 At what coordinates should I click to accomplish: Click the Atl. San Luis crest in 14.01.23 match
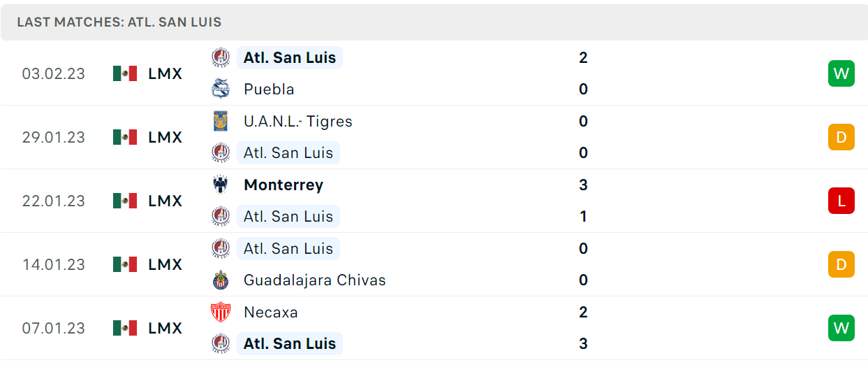[x=221, y=248]
